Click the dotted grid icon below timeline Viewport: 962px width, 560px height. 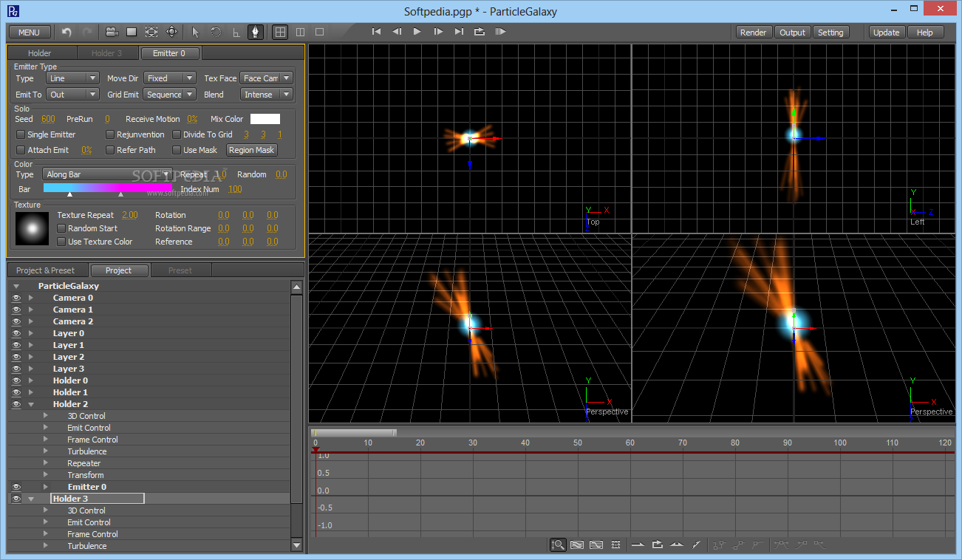tap(615, 545)
